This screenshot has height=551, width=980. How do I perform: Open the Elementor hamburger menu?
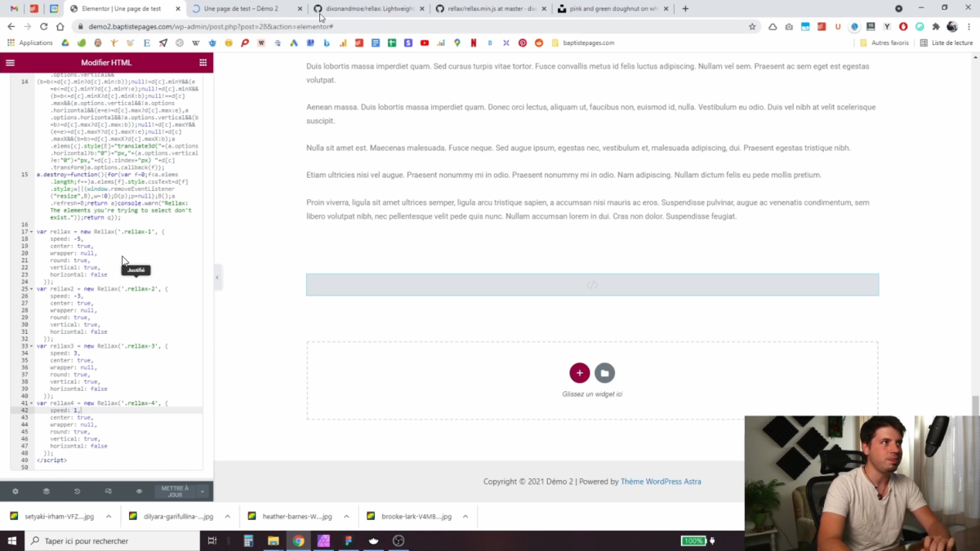10,63
